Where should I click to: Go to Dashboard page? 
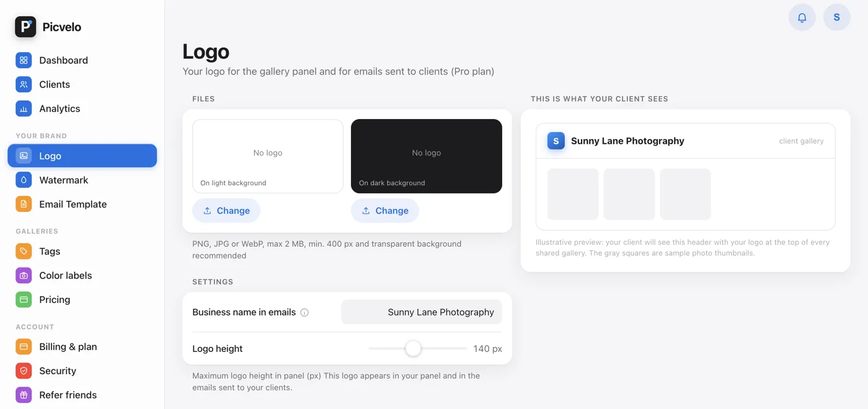coord(82,60)
